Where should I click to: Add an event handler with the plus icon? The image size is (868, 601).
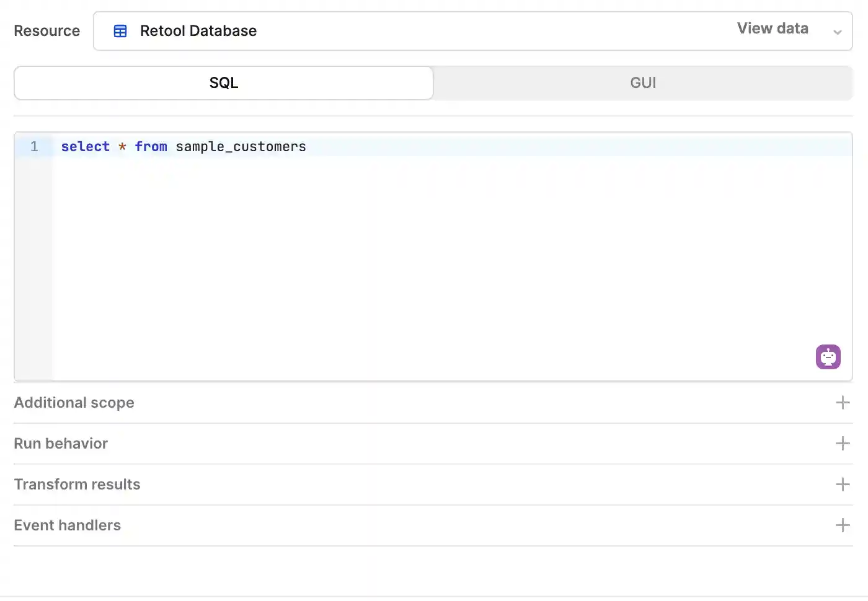(842, 525)
